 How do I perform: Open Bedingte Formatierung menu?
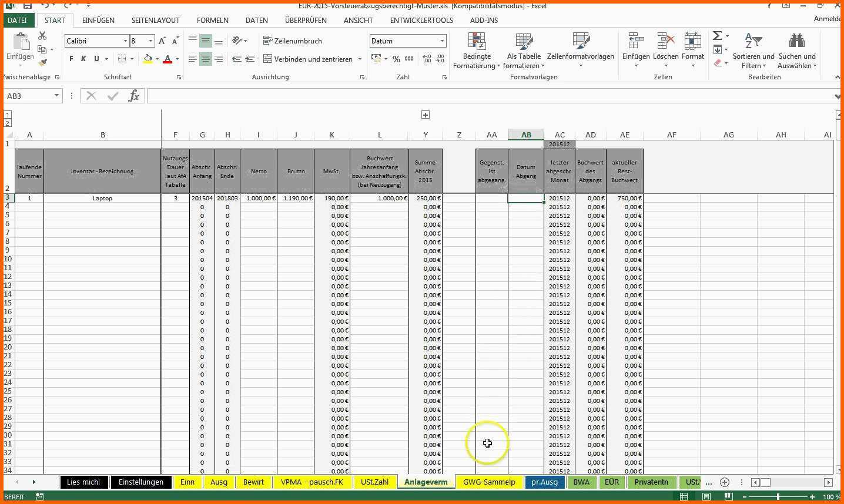point(477,51)
